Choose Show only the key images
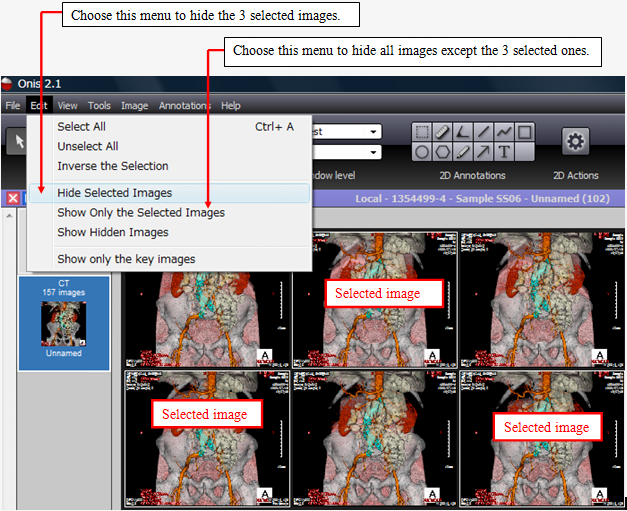Viewport: 627px width, 511px height. (170, 259)
